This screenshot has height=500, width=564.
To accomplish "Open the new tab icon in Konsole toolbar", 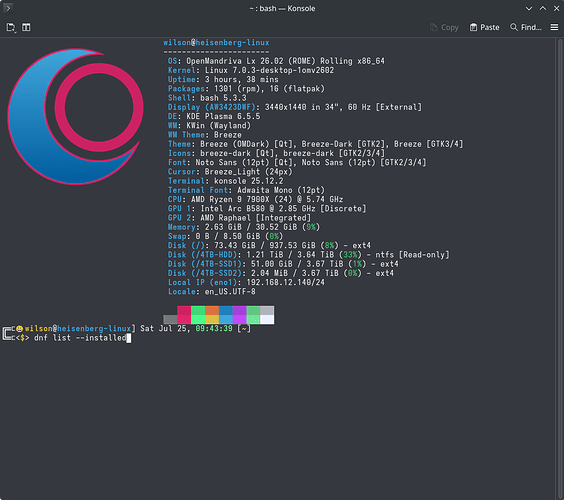I will pos(11,27).
